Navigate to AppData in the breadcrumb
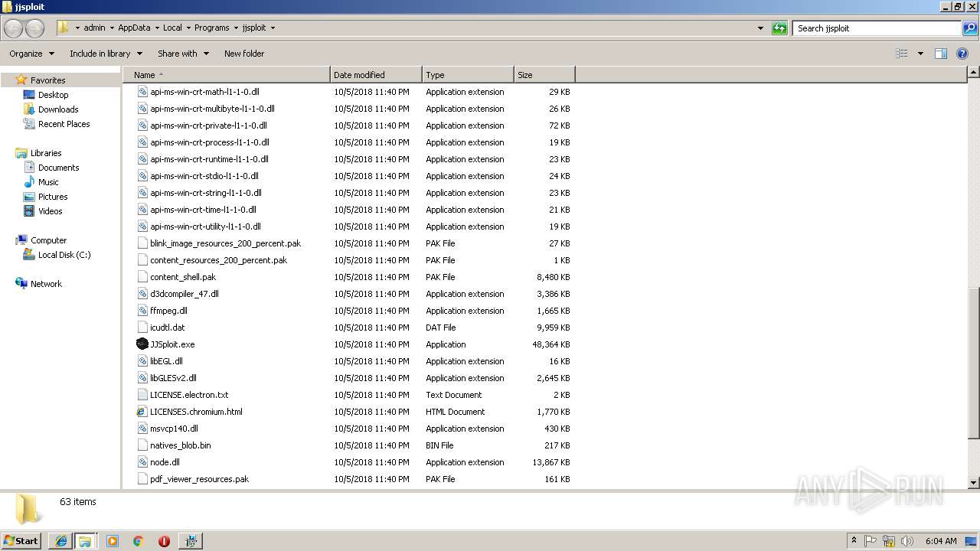This screenshot has width=980, height=551. coord(134,28)
